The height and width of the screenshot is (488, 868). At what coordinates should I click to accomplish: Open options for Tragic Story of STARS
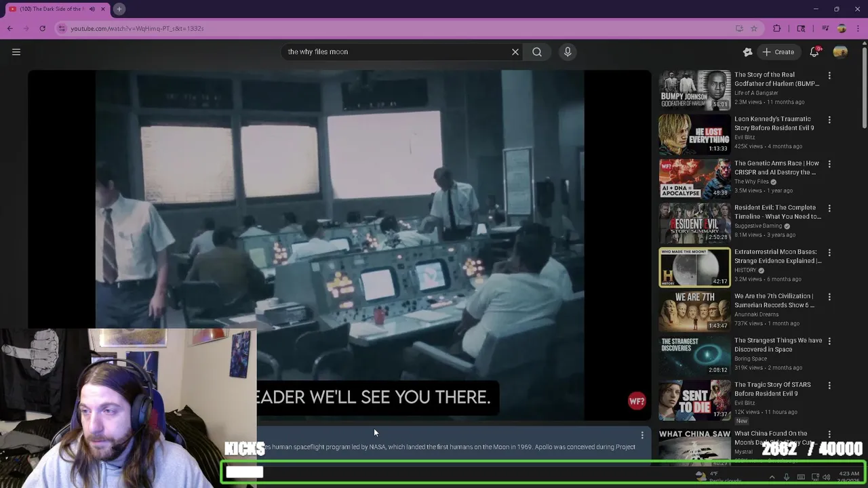(x=829, y=385)
